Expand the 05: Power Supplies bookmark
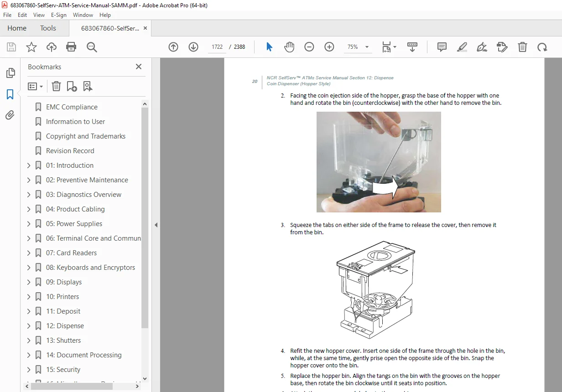 click(29, 224)
